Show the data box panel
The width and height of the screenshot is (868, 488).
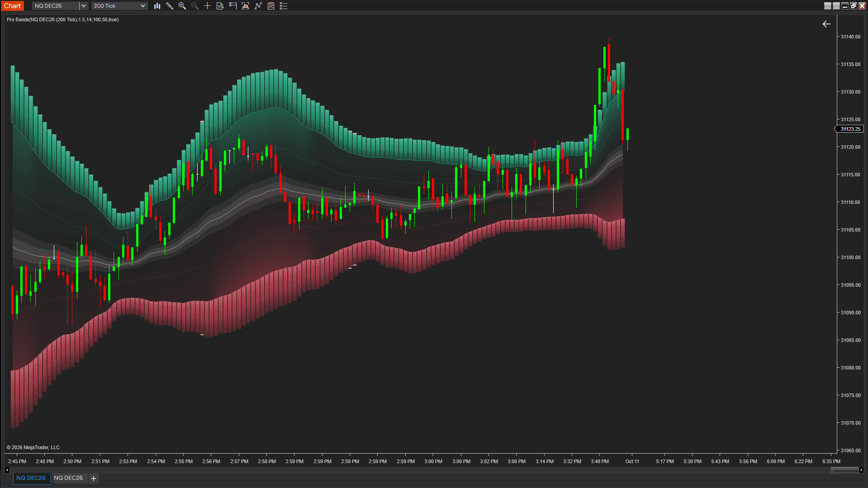pyautogui.click(x=220, y=6)
